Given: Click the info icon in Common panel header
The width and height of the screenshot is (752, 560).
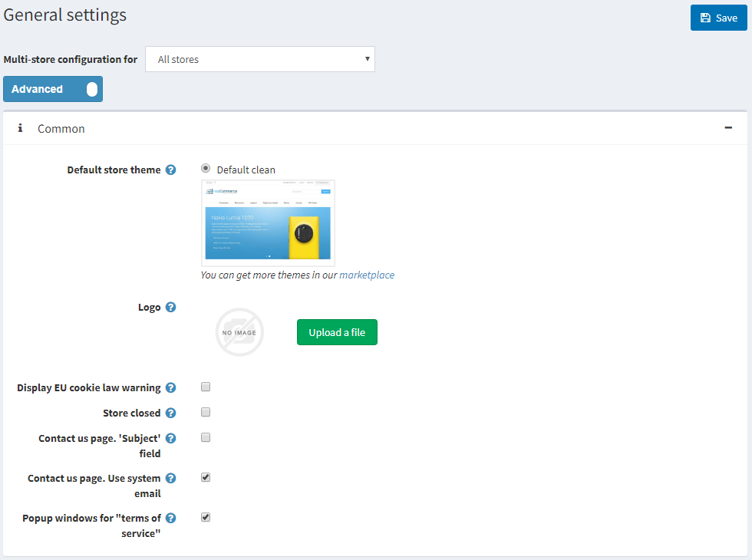Looking at the screenshot, I should pos(21,128).
